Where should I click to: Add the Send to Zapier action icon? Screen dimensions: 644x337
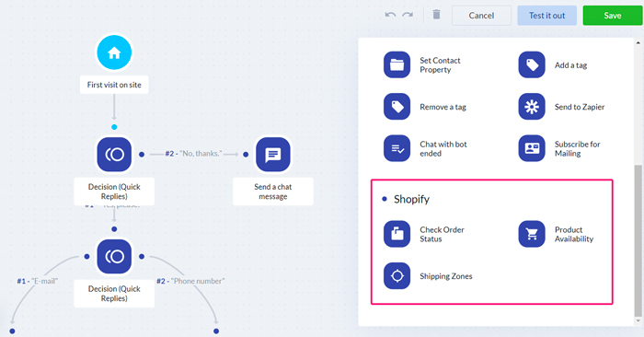(x=532, y=107)
